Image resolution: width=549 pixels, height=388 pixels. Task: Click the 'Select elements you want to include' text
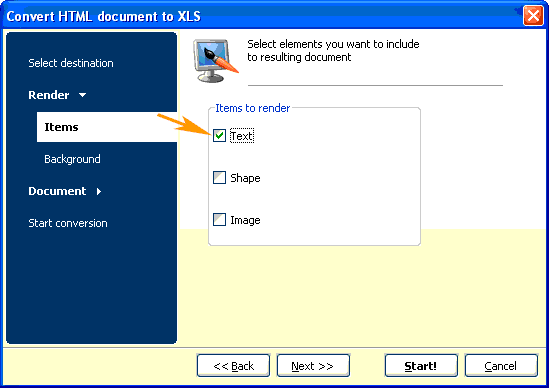[333, 44]
